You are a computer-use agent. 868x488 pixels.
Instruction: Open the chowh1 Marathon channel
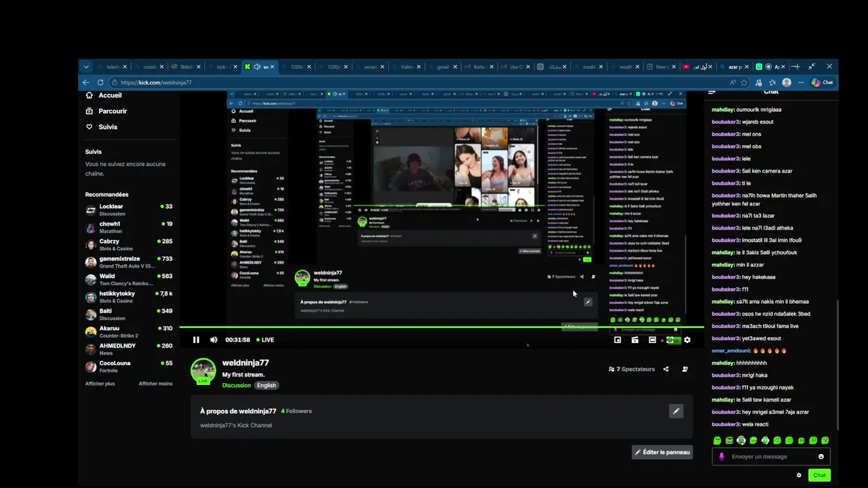129,228
